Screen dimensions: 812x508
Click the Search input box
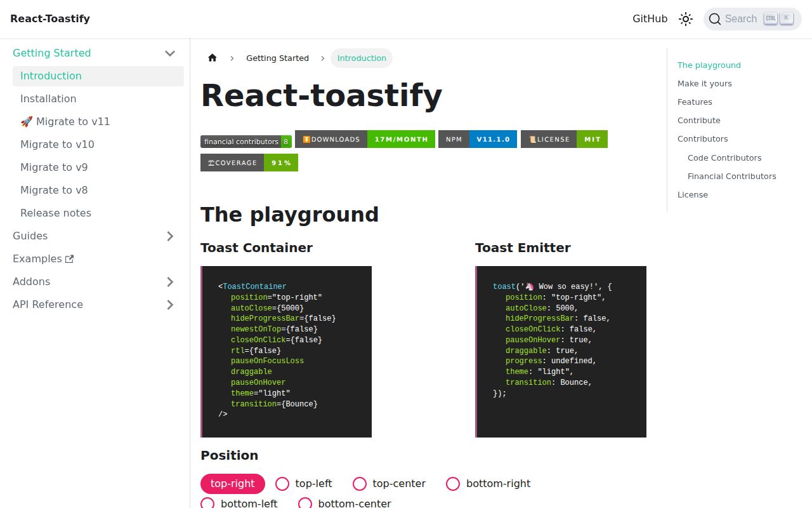[752, 19]
